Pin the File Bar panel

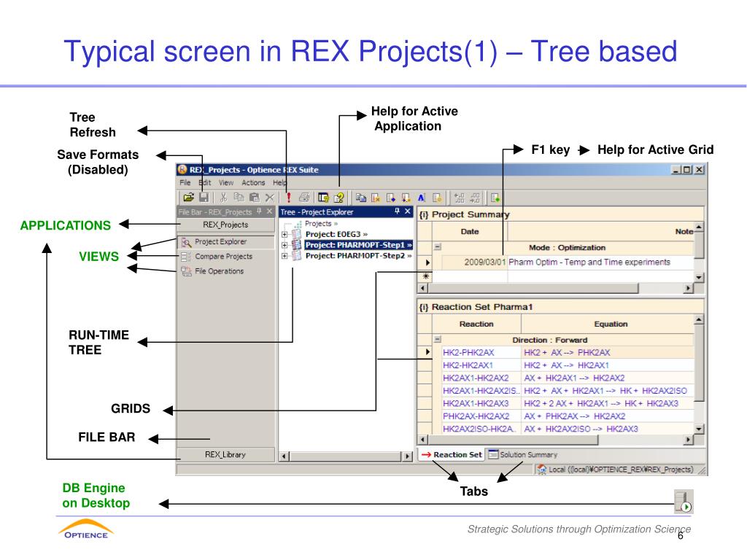pos(259,211)
